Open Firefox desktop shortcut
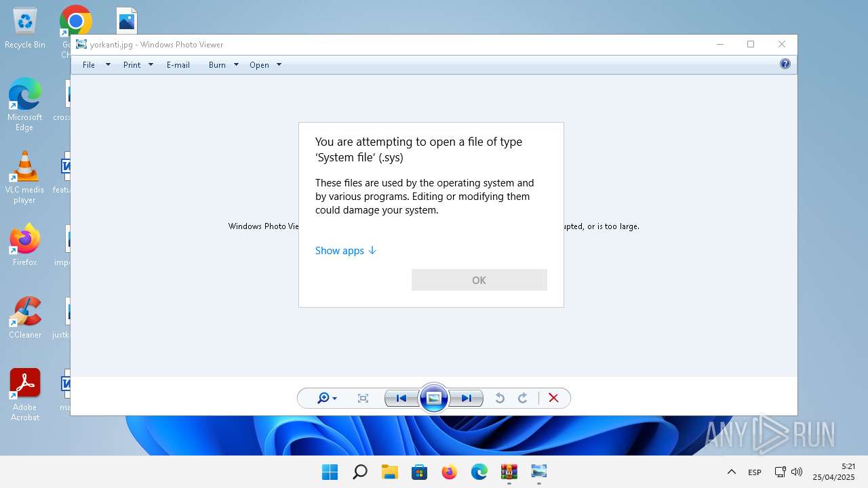 pos(25,245)
